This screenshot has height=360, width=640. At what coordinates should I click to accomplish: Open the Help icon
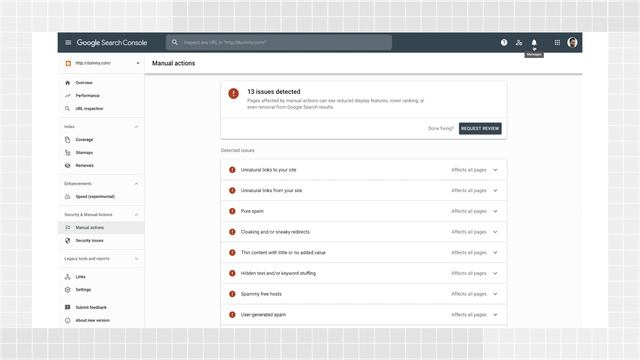[x=504, y=42]
